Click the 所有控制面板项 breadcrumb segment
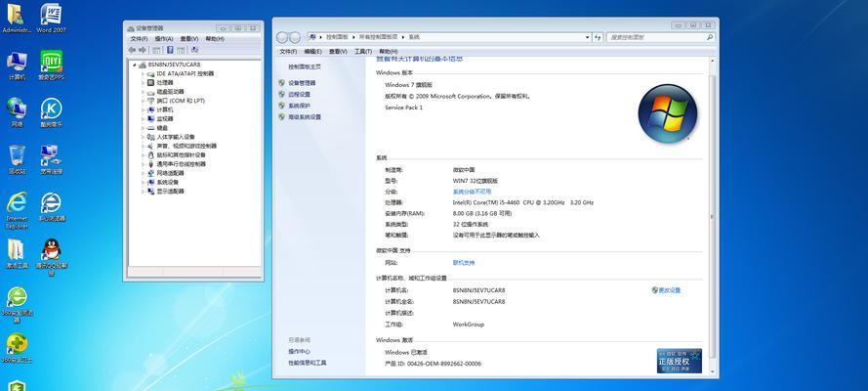 pos(378,37)
